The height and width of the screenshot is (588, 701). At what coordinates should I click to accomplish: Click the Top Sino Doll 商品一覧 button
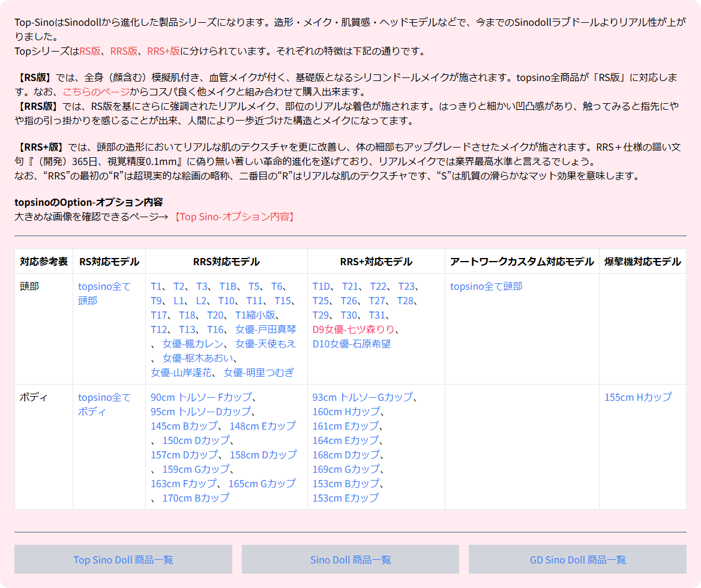(x=124, y=559)
